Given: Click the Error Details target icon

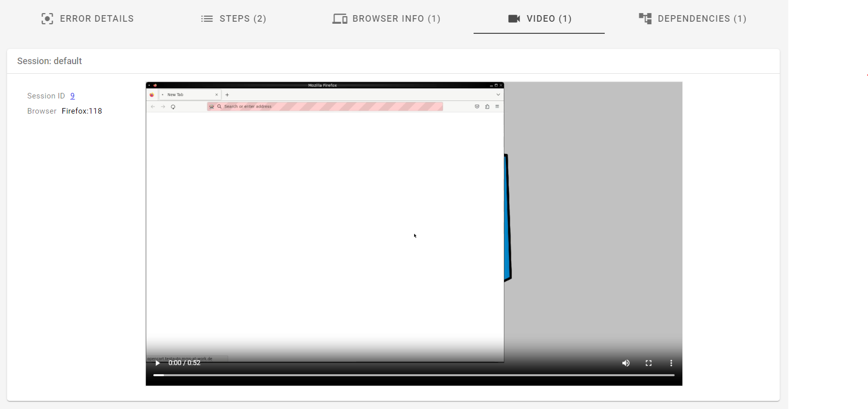Looking at the screenshot, I should tap(47, 19).
